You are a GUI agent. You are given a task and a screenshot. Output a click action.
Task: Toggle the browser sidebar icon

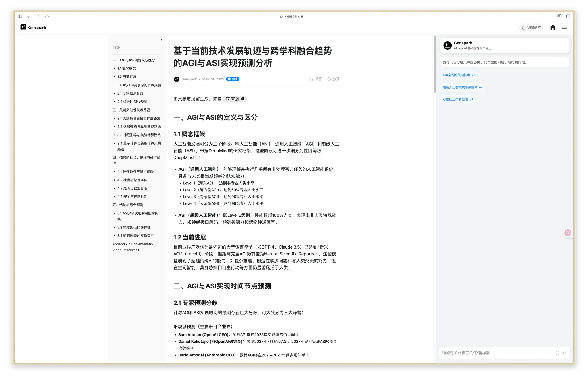click(20, 16)
